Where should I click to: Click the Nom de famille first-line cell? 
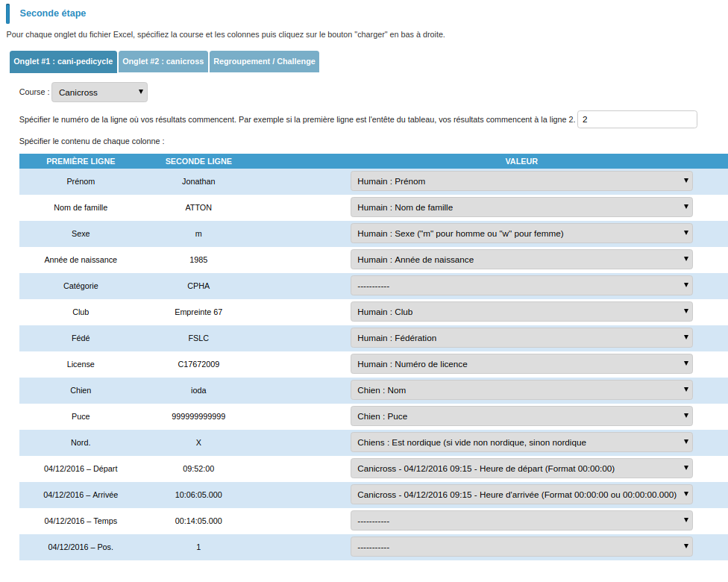point(81,207)
